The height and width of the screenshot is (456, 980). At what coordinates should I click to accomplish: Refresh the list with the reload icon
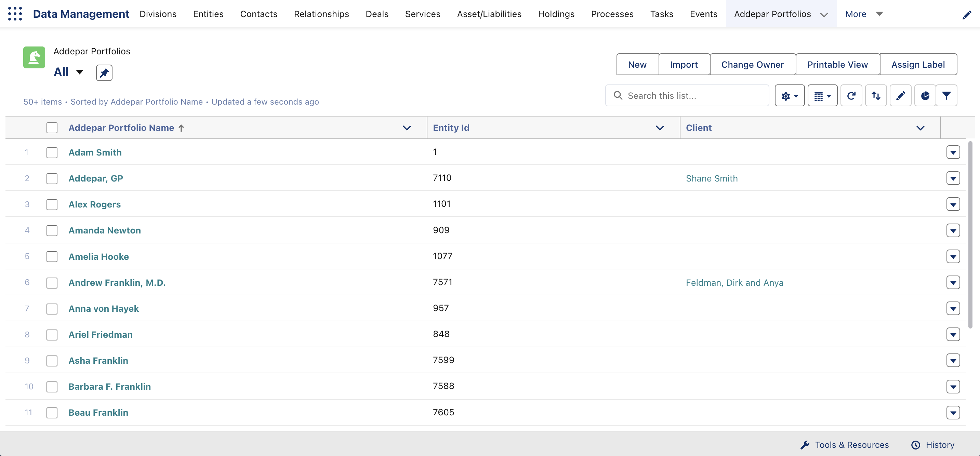tap(851, 96)
